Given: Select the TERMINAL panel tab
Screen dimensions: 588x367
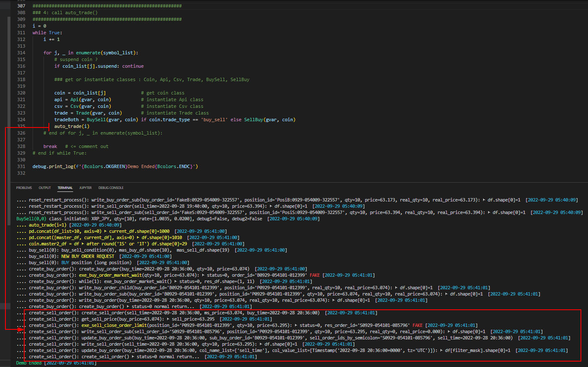Looking at the screenshot, I should (65, 188).
